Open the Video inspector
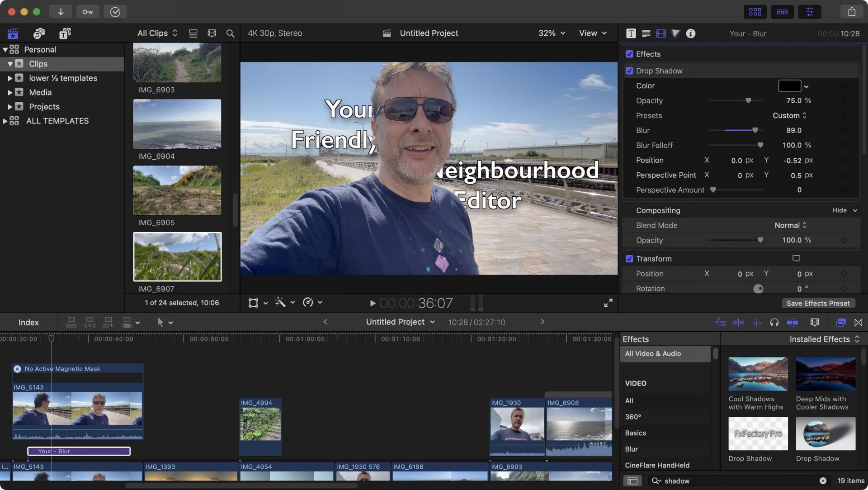The height and width of the screenshot is (490, 868). coord(660,33)
